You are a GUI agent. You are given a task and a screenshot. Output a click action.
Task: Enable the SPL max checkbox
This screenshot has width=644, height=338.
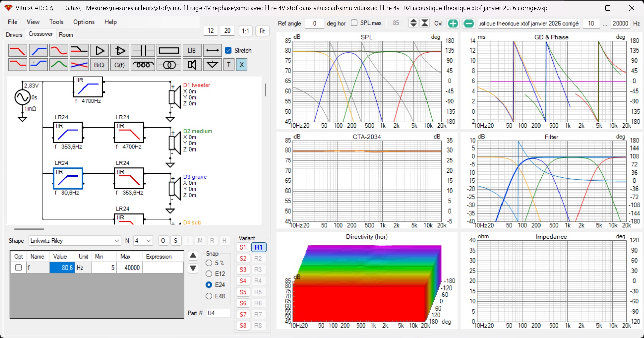(354, 23)
